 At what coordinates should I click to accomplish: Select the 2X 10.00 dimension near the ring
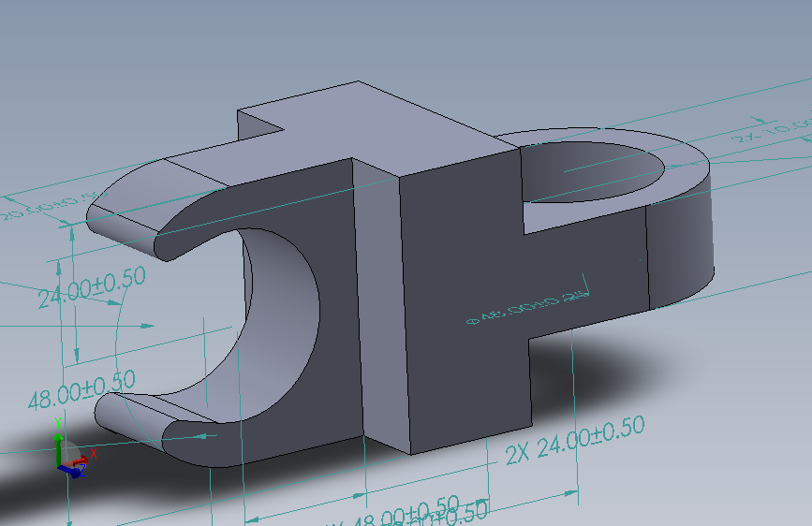[x=773, y=130]
